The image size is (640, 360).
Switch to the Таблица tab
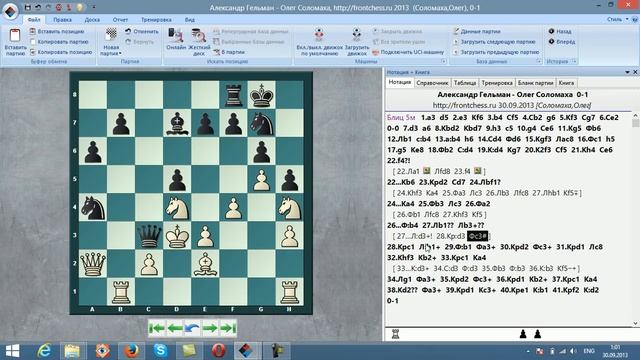[464, 83]
